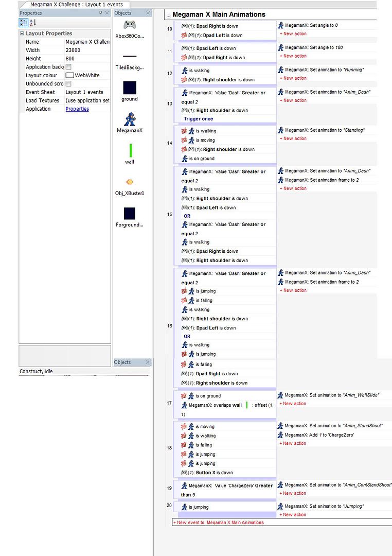Viewport: 392px width, 556px height.
Task: Select Trigger once condition in event 13
Action: 198,119
